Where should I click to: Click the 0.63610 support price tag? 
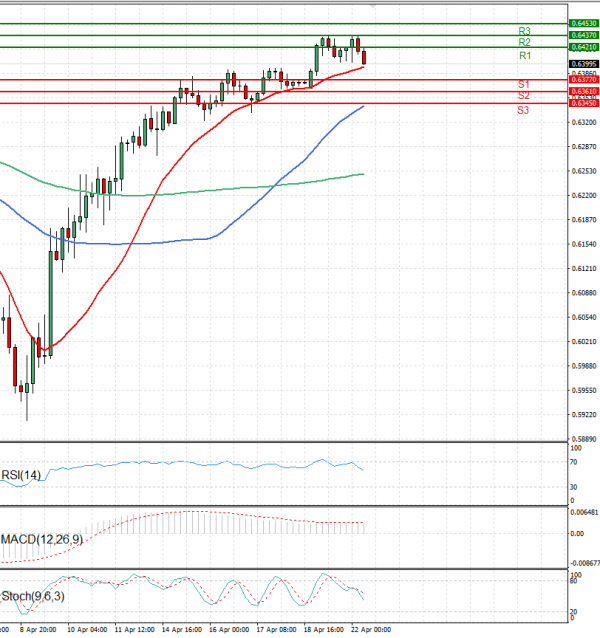pyautogui.click(x=584, y=92)
